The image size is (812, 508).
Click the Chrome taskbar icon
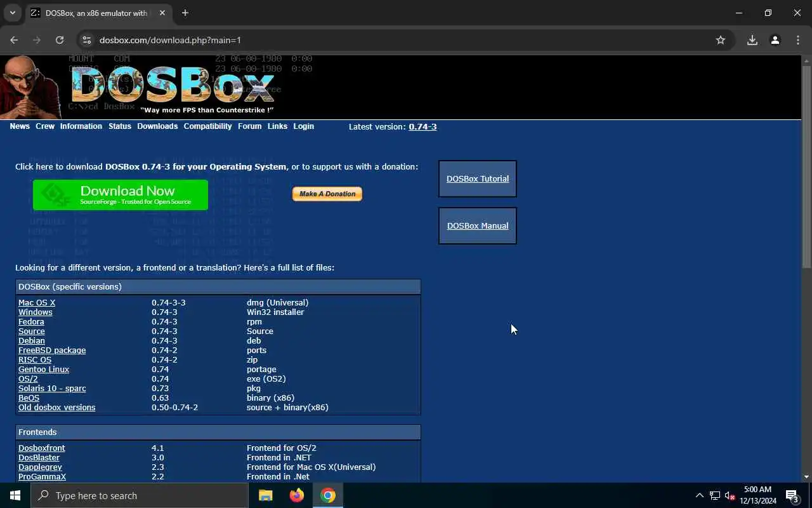point(328,495)
